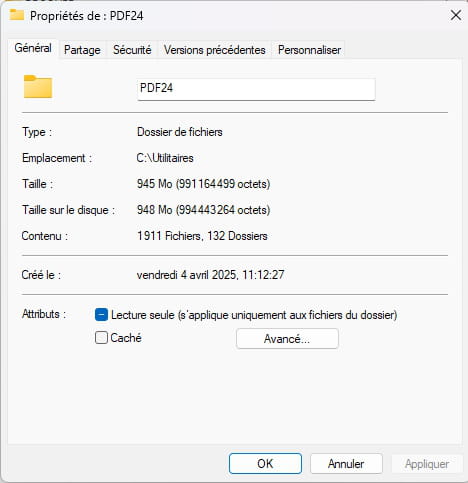468x483 pixels.
Task: Enable the Caché checkbox
Action: click(x=101, y=338)
